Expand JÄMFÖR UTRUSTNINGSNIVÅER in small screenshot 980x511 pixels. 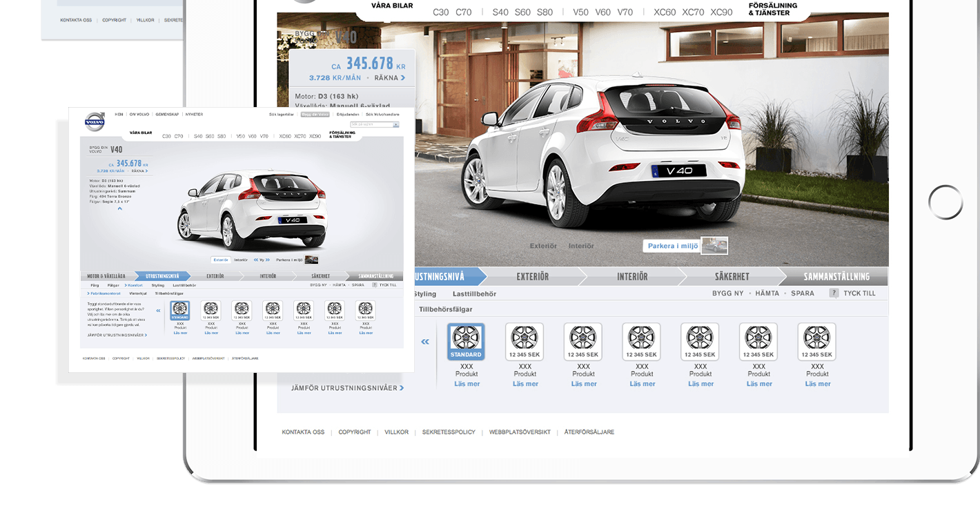[117, 335]
